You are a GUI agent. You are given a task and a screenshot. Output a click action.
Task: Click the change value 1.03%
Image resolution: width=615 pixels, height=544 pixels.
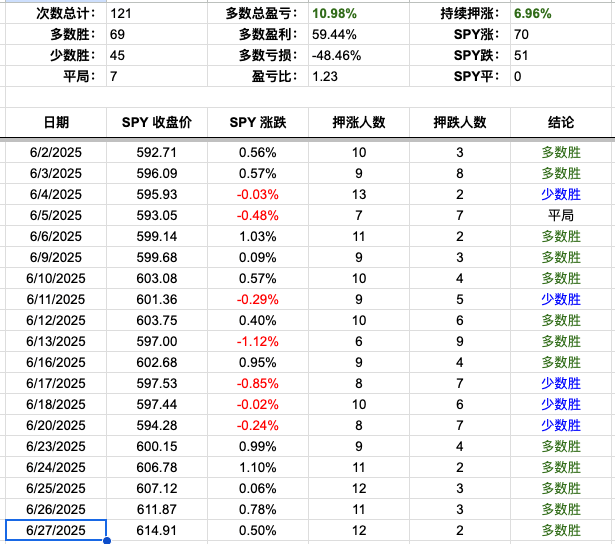(x=258, y=237)
